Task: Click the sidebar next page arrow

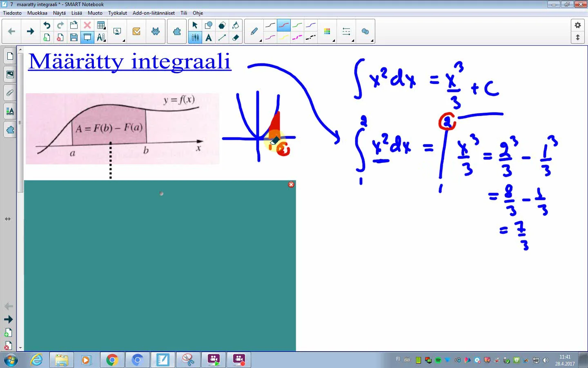Action: (x=9, y=319)
